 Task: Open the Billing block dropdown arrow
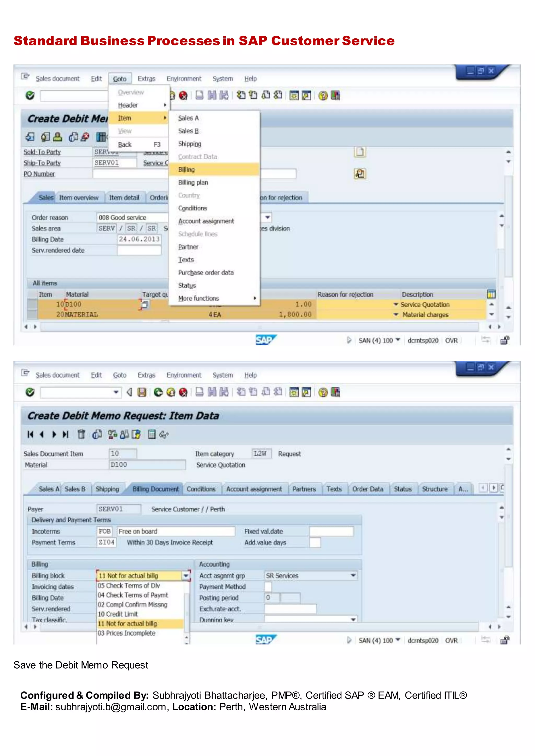pos(186,576)
